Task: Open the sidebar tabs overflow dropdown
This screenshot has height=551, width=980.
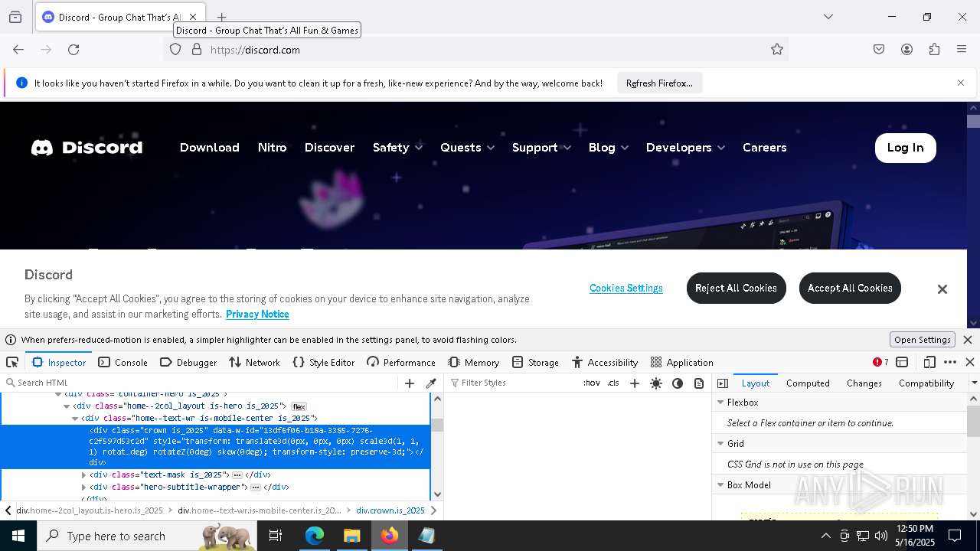Action: pyautogui.click(x=974, y=383)
